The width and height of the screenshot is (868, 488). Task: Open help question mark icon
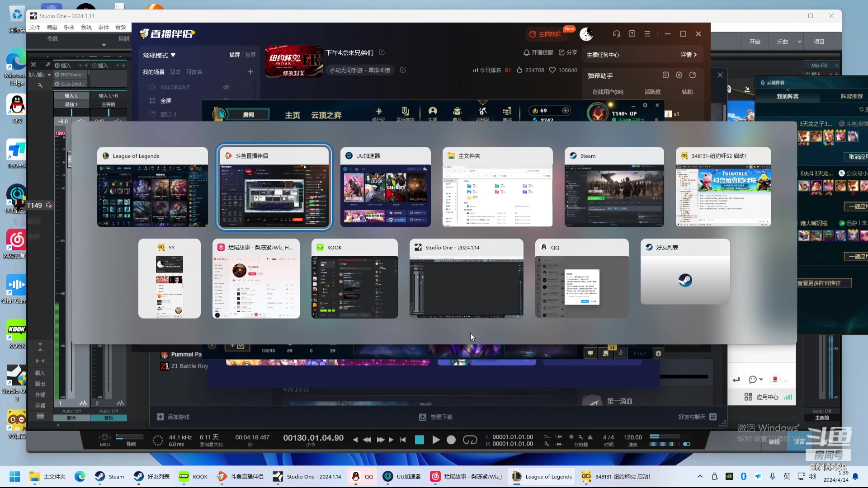632,34
